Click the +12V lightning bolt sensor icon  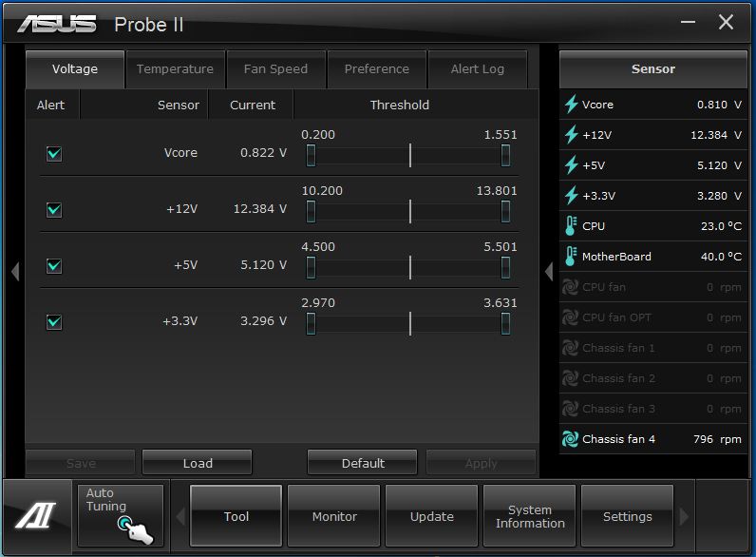pyautogui.click(x=572, y=135)
